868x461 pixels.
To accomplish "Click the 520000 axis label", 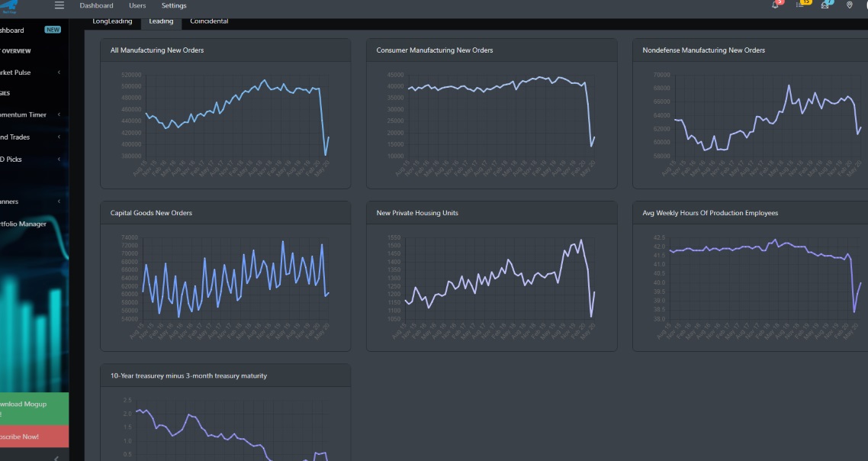I will 130,75.
